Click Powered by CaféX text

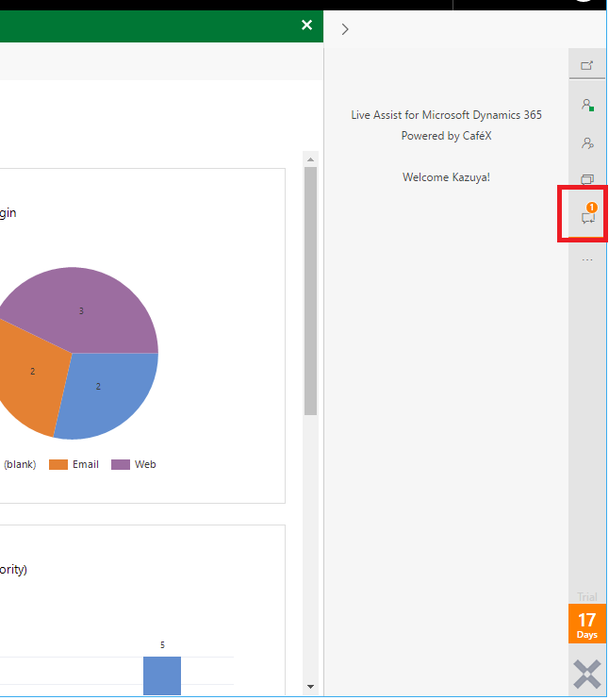click(x=446, y=136)
